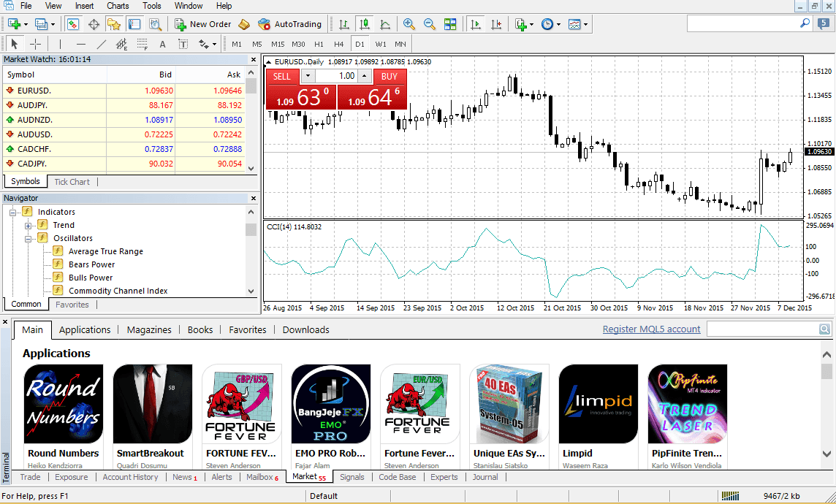
Task: Zoom in on the chart
Action: click(x=409, y=24)
